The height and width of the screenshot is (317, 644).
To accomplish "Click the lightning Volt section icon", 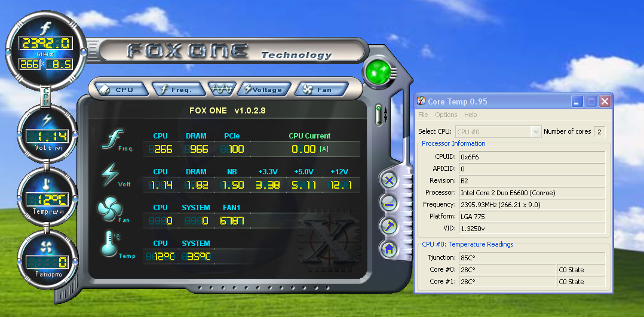I will click(x=111, y=175).
